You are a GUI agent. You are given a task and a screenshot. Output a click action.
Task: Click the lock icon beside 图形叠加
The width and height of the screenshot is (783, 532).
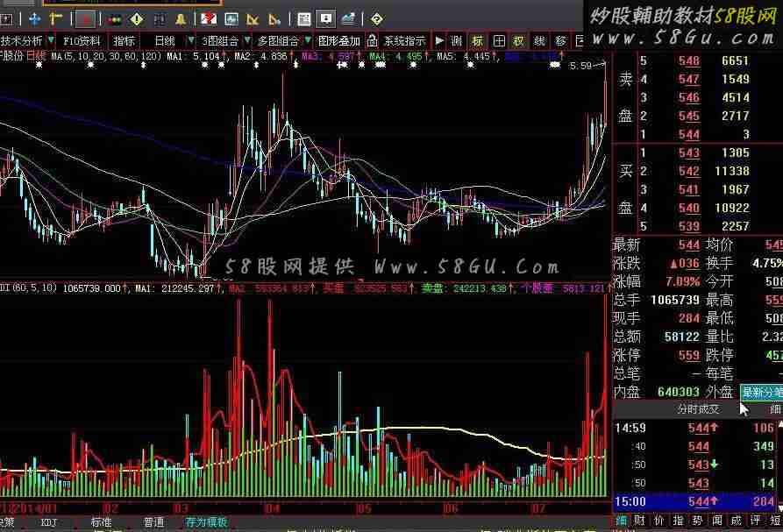[372, 41]
